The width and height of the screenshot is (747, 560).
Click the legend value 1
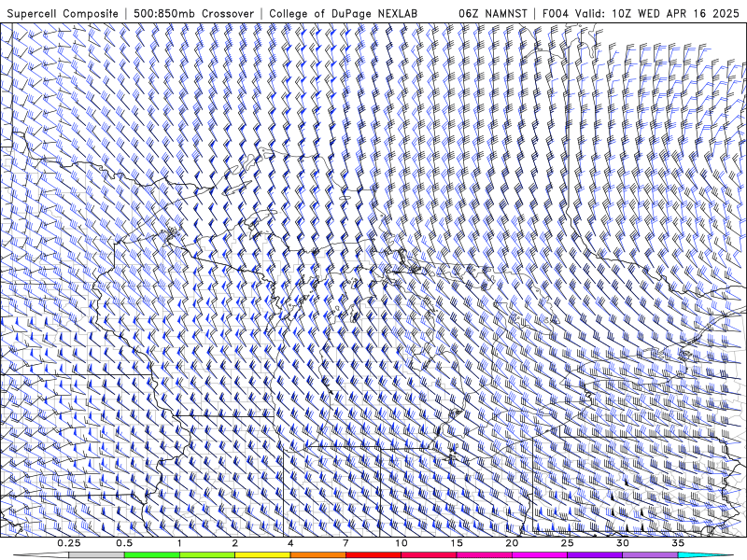(179, 543)
